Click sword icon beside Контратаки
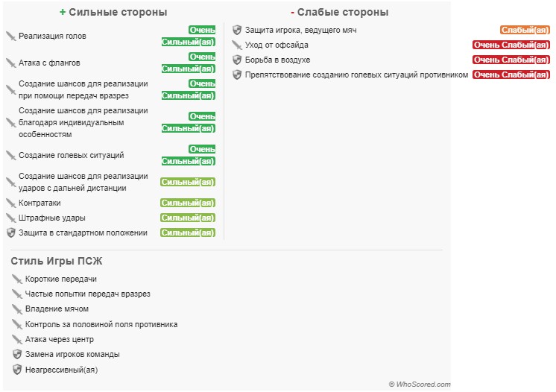556x392 pixels. point(11,203)
